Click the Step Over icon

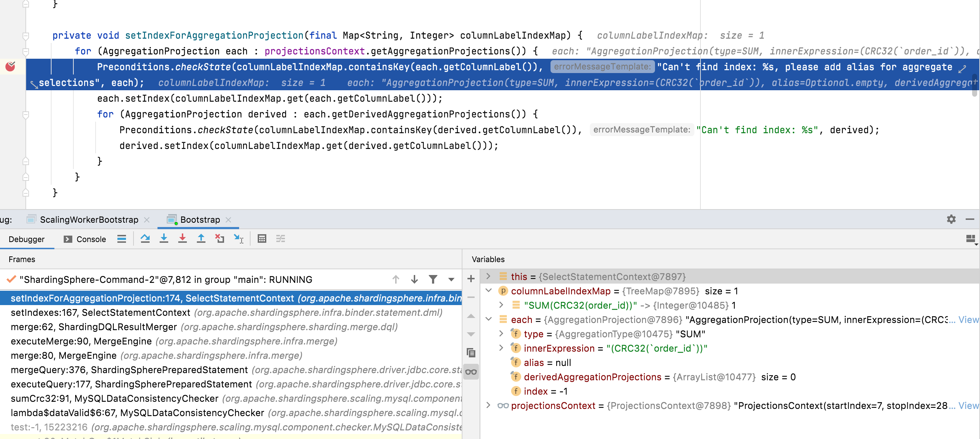click(145, 239)
